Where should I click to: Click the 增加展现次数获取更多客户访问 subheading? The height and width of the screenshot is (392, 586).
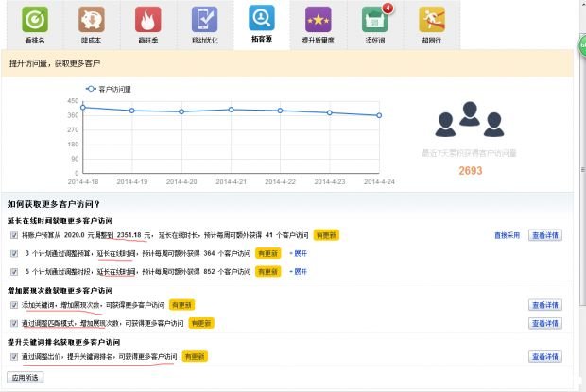(60, 290)
